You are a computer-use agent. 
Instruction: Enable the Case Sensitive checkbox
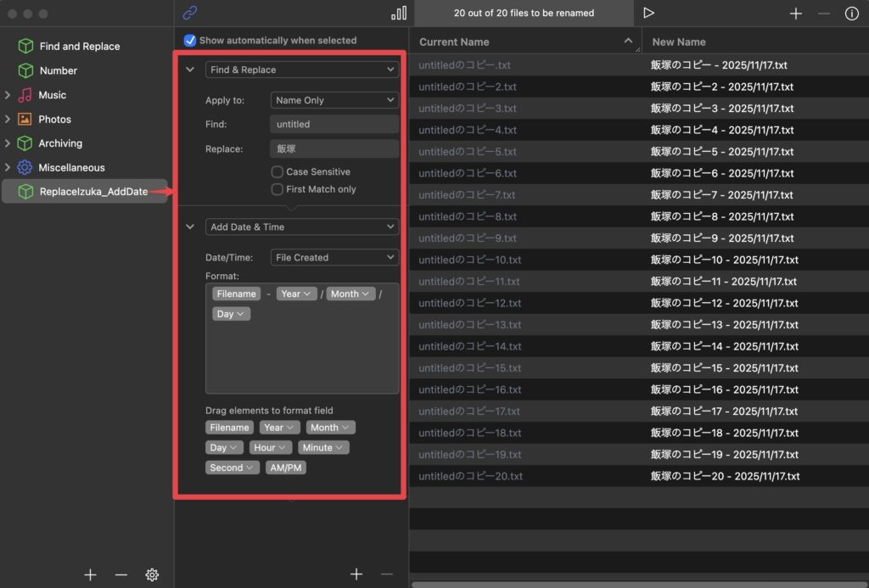[278, 171]
